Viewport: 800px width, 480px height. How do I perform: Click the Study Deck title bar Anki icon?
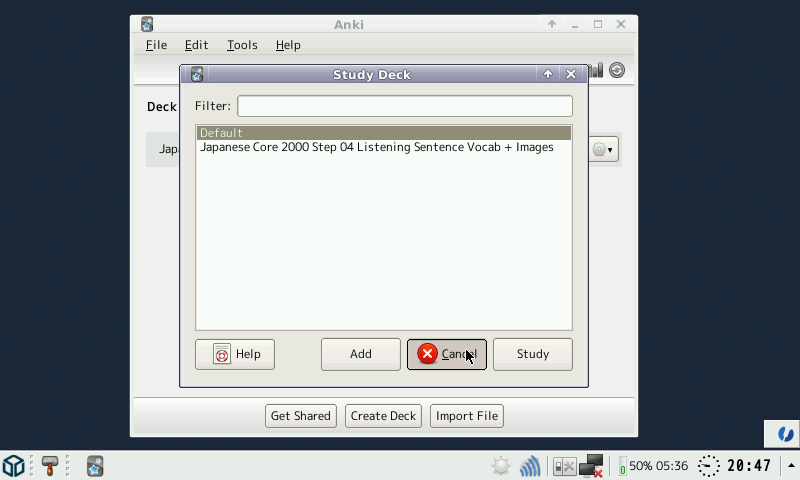pos(197,74)
